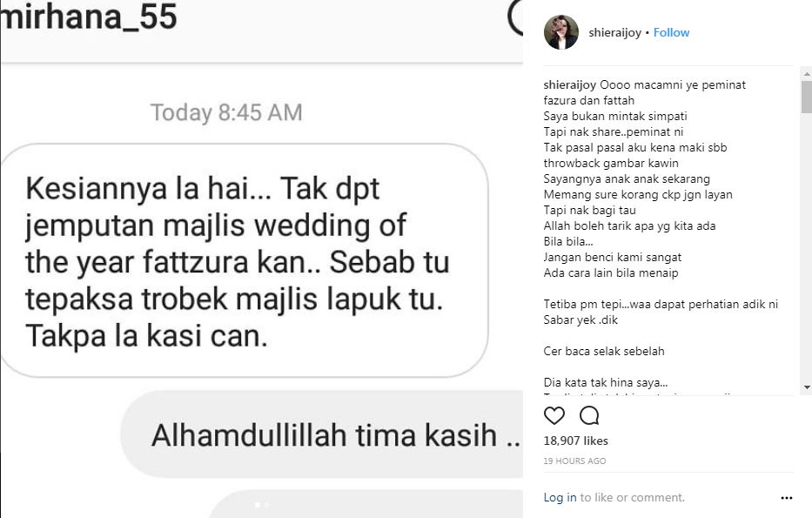Open the 19 HOURS AGO timestamp
The image size is (812, 518).
574,461
